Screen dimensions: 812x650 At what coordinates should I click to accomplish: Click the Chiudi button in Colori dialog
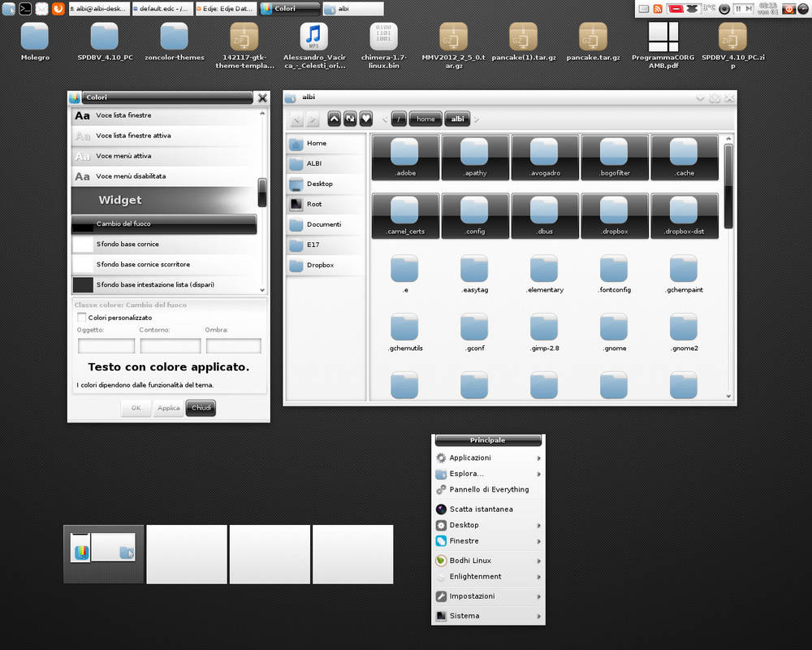[201, 408]
